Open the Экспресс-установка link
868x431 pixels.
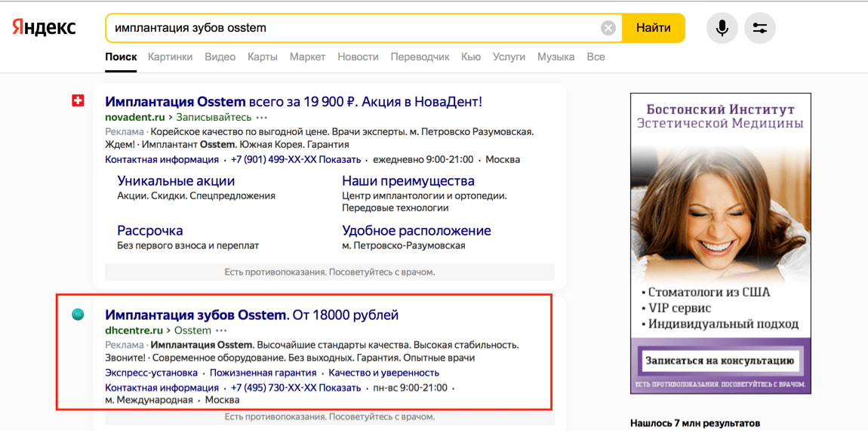pos(151,372)
